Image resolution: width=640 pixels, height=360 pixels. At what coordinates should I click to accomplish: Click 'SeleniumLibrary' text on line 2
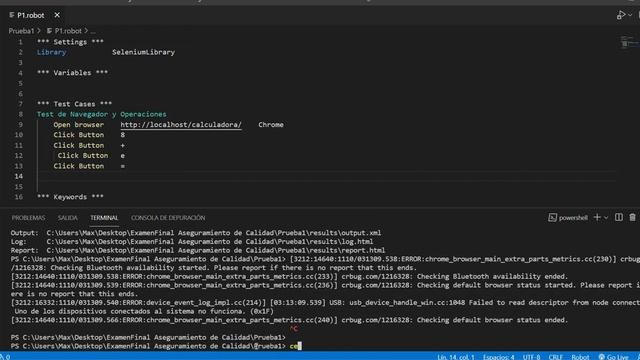[143, 52]
